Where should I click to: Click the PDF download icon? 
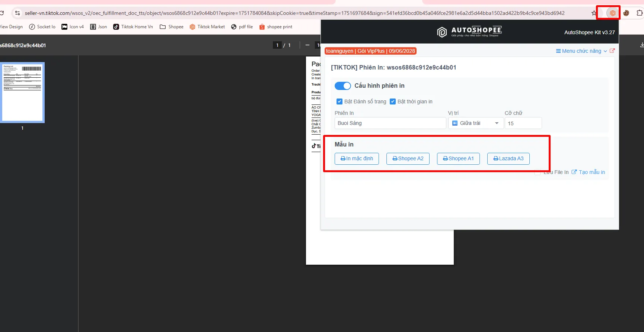click(x=642, y=45)
